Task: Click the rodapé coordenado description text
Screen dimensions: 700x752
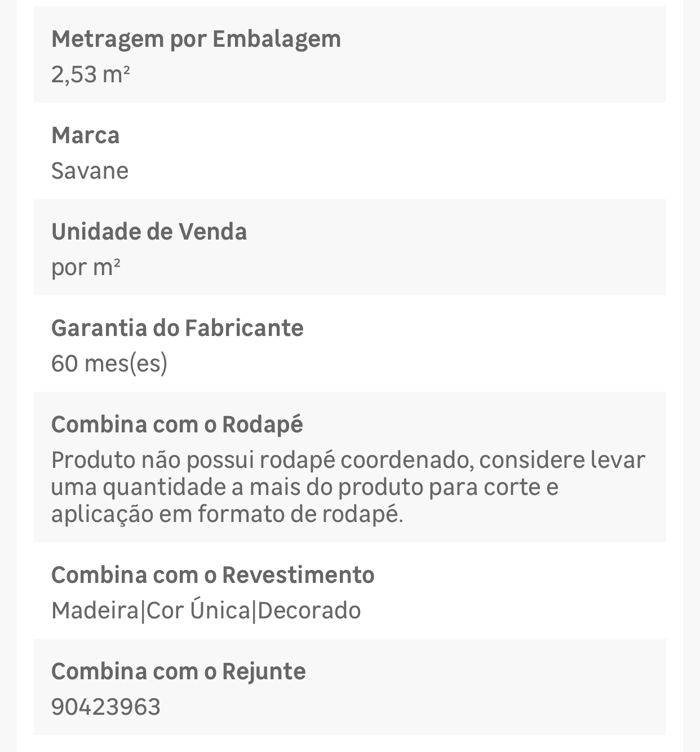Action: pyautogui.click(x=348, y=487)
